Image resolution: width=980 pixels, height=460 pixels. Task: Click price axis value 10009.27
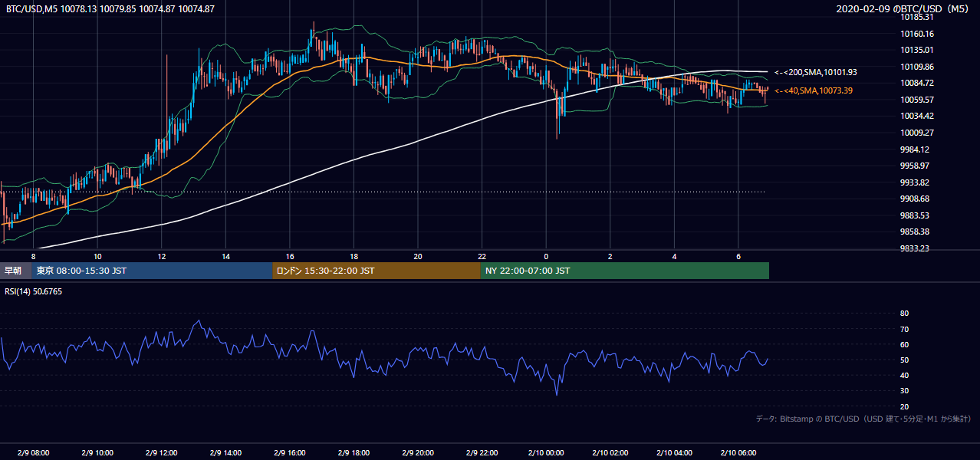tap(917, 133)
